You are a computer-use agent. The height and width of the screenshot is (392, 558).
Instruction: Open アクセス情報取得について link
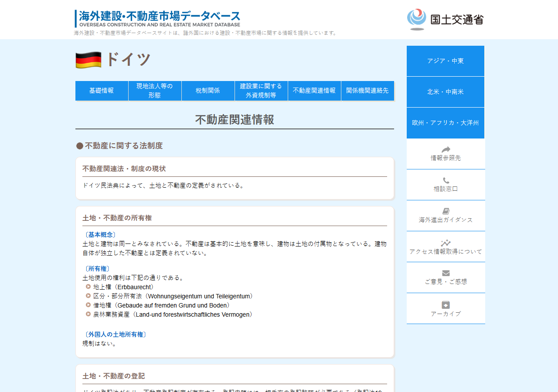(446, 247)
